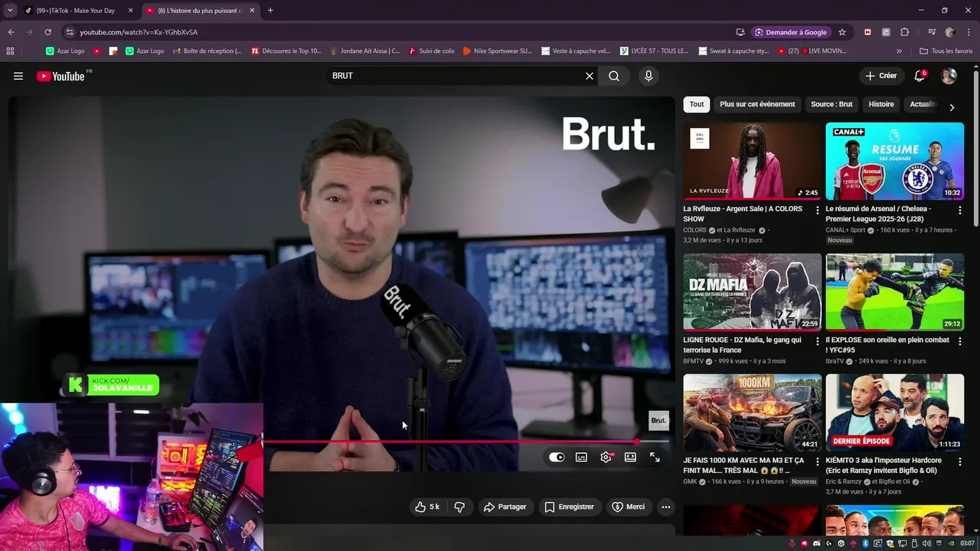Open options for DZ Mafia LIGNE ROUGE video
980x551 pixels.
(818, 341)
